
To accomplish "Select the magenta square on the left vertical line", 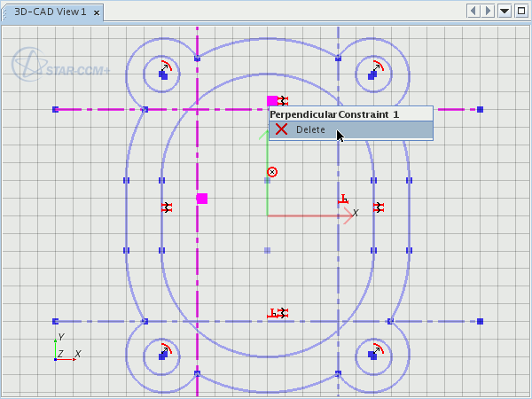I will pyautogui.click(x=202, y=199).
